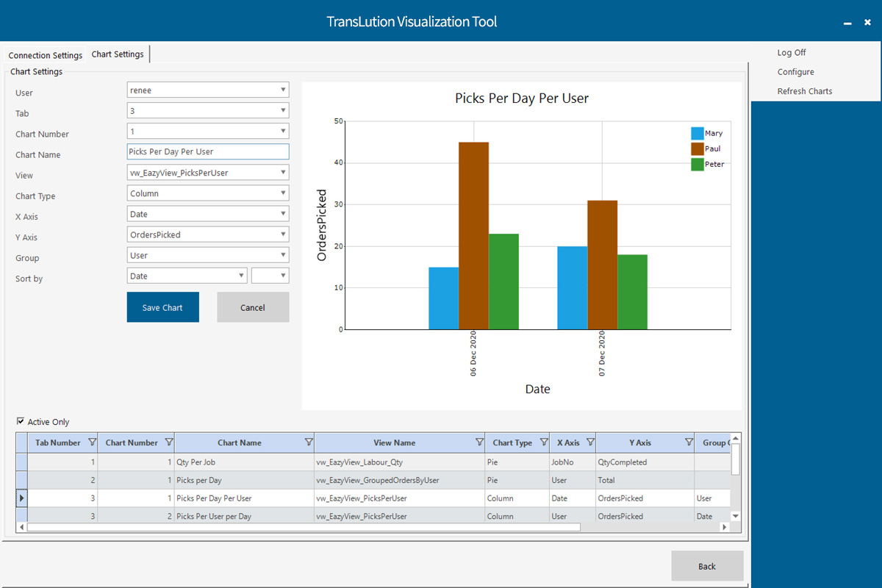
Task: Click the Total cell in Y Axis column
Action: point(645,480)
